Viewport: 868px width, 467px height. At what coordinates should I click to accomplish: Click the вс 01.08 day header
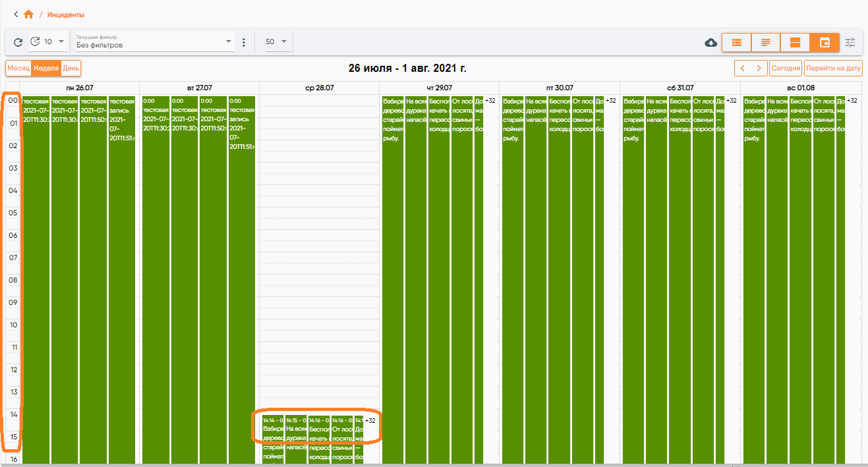(x=800, y=88)
